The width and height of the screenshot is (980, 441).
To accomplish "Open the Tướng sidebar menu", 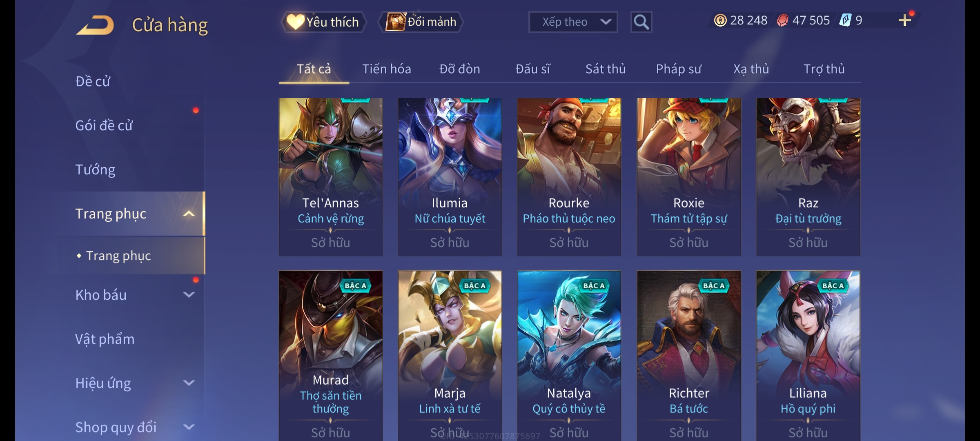I will click(x=95, y=169).
